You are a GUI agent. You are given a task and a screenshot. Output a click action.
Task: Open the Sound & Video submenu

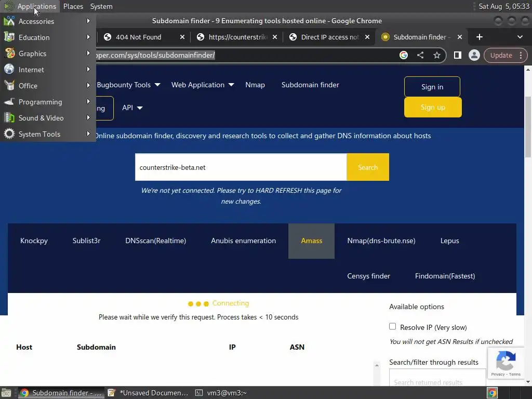click(x=47, y=118)
